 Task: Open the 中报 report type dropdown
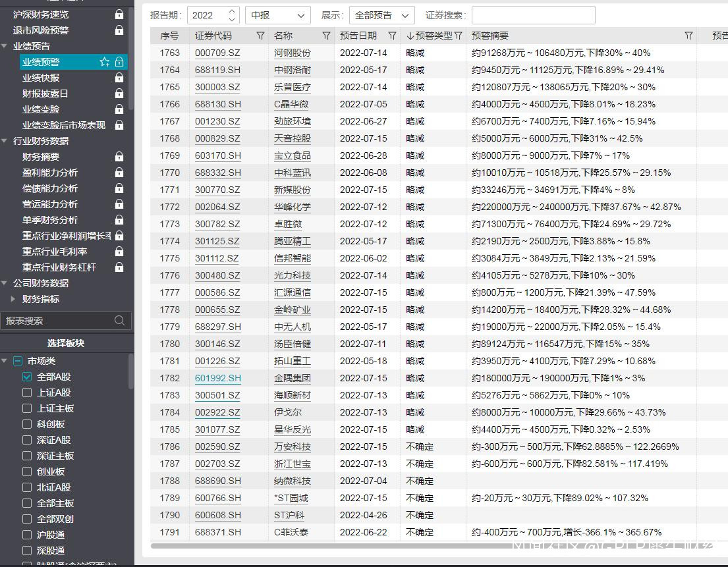point(277,15)
